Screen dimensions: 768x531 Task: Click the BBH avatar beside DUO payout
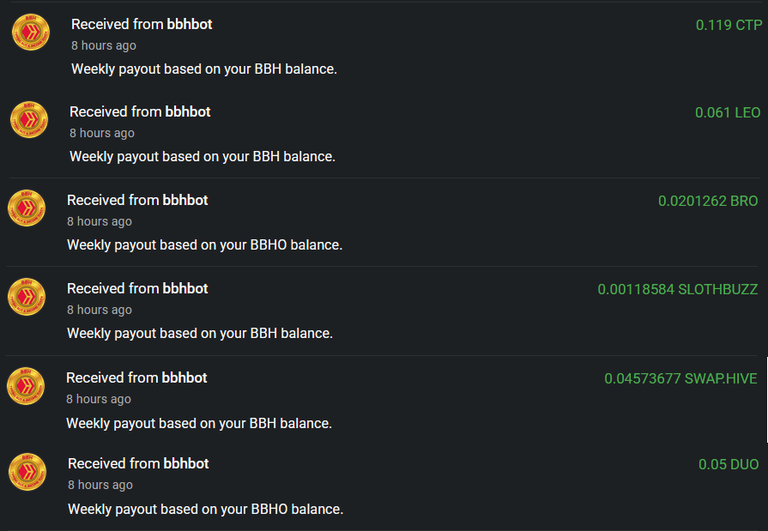(27, 472)
